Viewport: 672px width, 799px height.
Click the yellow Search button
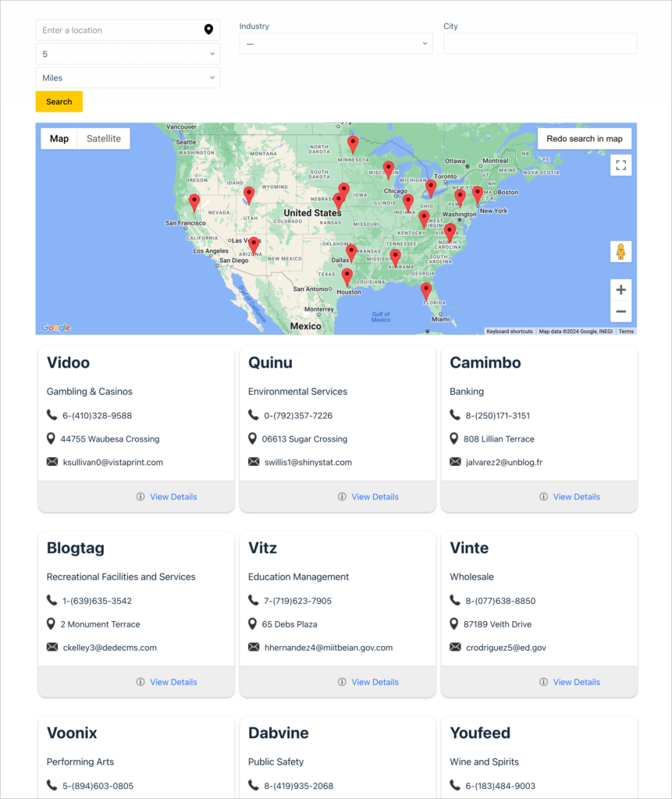(59, 101)
